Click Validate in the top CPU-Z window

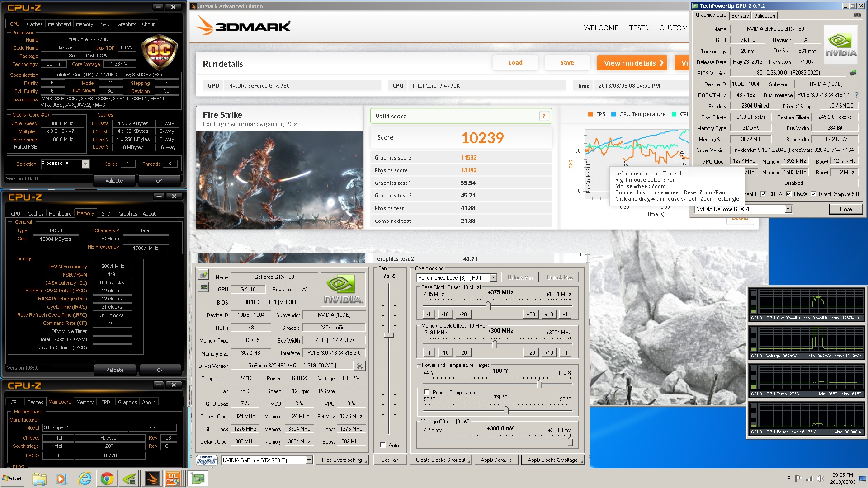(x=114, y=180)
